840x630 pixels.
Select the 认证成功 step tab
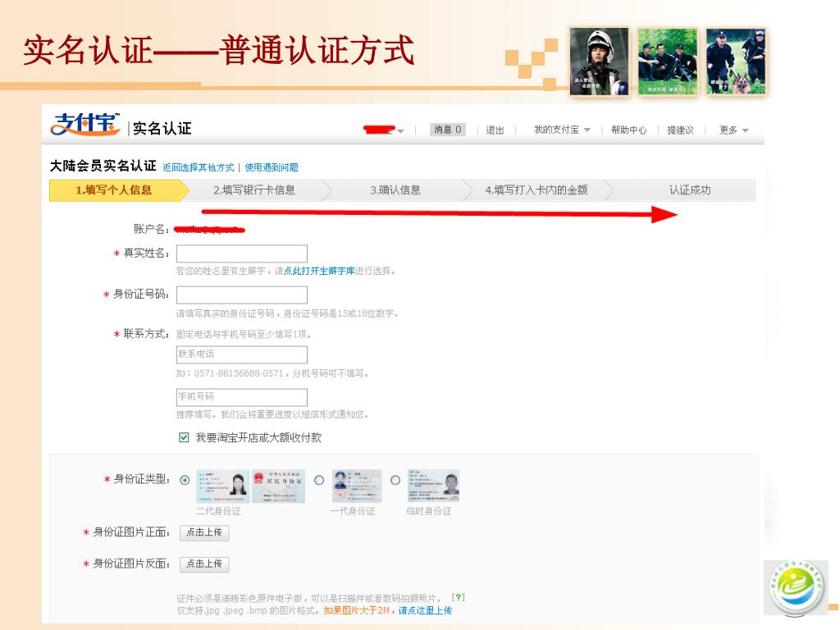click(x=689, y=190)
